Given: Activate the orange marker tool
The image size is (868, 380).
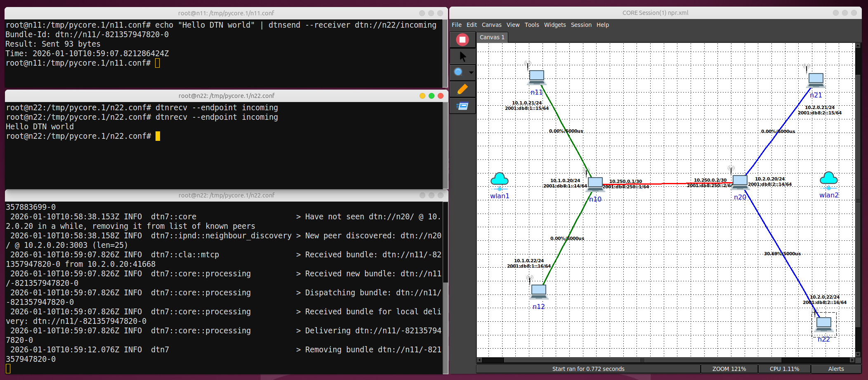Looking at the screenshot, I should pyautogui.click(x=462, y=89).
